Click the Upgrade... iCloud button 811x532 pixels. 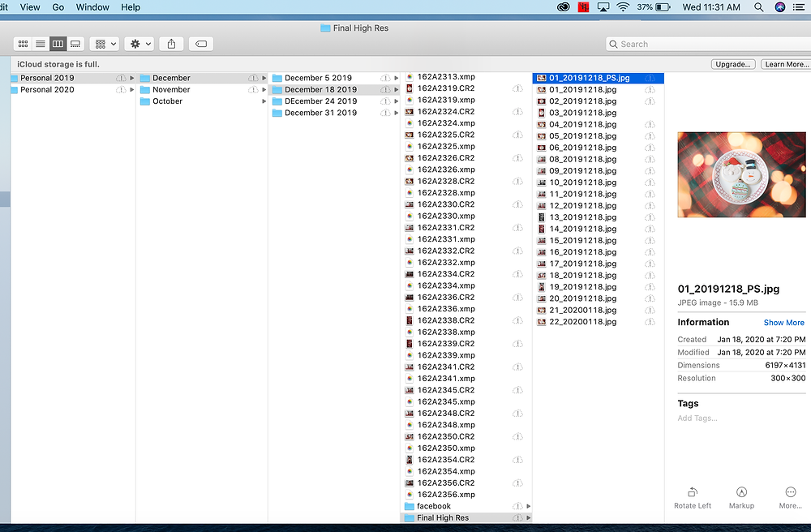coord(733,64)
